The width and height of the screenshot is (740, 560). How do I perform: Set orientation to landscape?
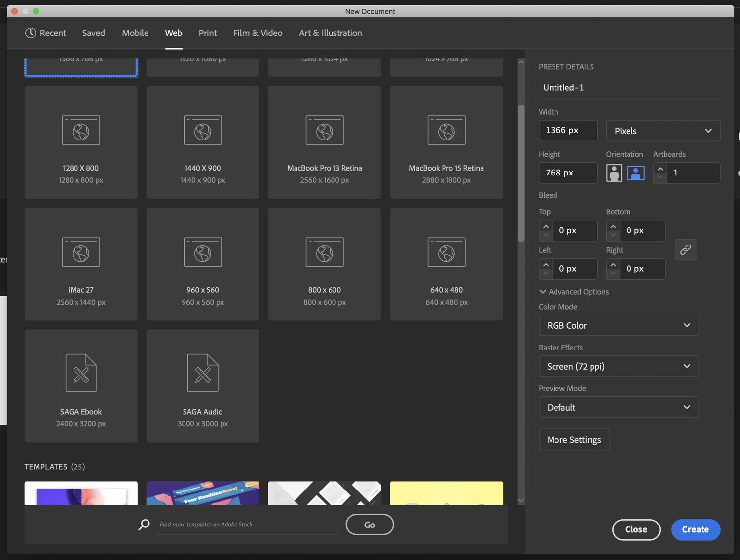tap(635, 173)
